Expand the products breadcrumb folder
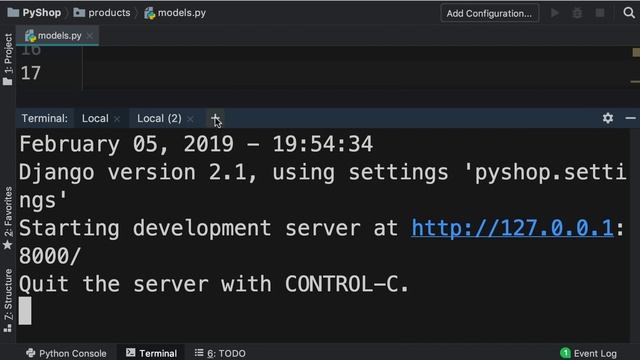The height and width of the screenshot is (360, 640). [102, 13]
